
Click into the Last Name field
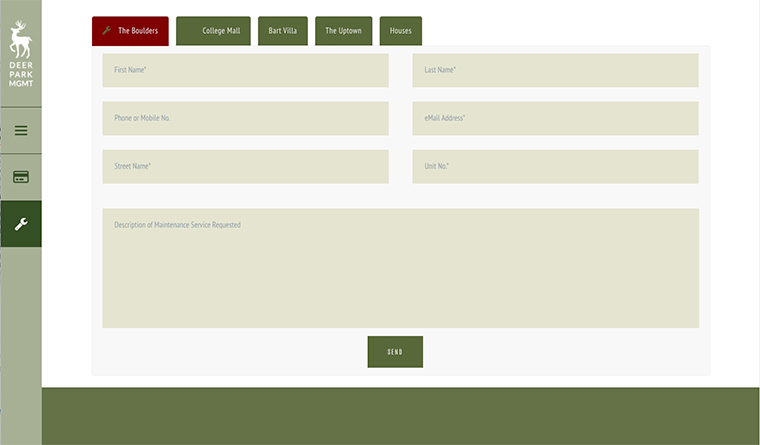click(x=555, y=70)
